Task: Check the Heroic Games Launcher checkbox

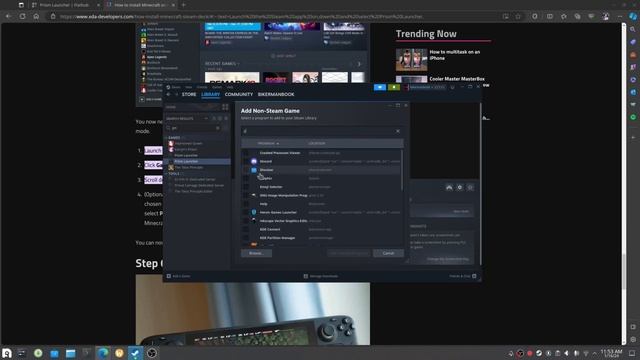Action: click(245, 212)
